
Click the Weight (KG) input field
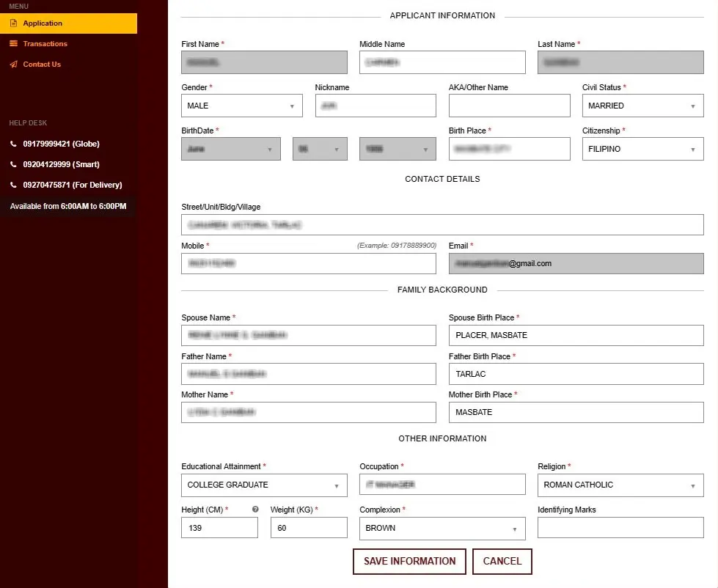pos(309,528)
